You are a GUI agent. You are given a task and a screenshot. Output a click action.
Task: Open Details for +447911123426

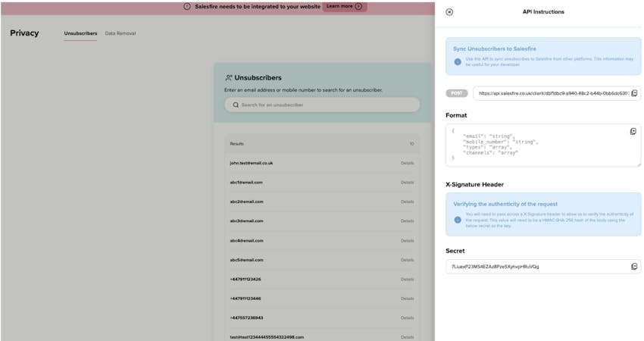tap(407, 280)
